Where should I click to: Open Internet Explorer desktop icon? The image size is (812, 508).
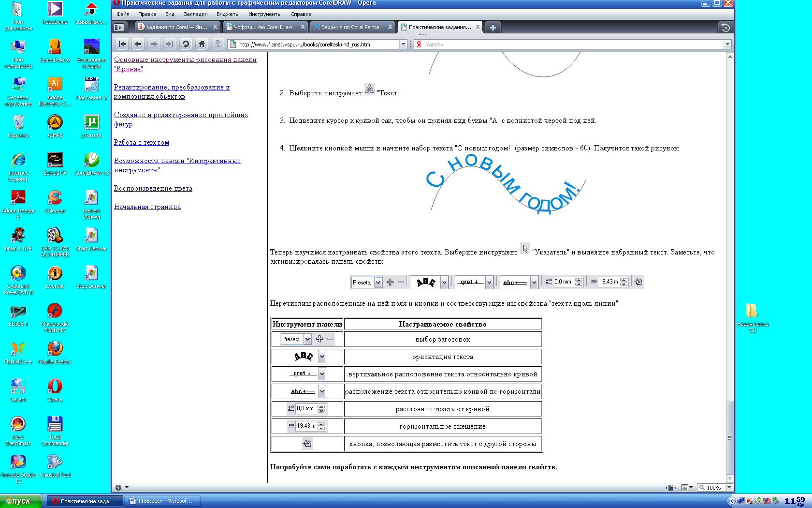point(18,167)
